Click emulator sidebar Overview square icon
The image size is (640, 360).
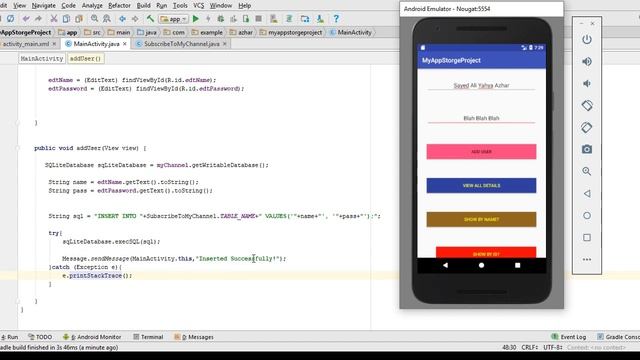(x=587, y=238)
